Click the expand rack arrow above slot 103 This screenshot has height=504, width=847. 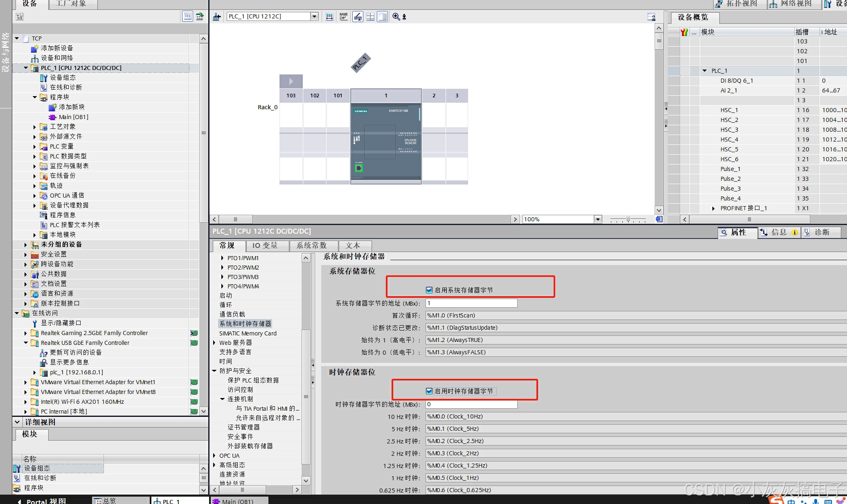point(291,81)
